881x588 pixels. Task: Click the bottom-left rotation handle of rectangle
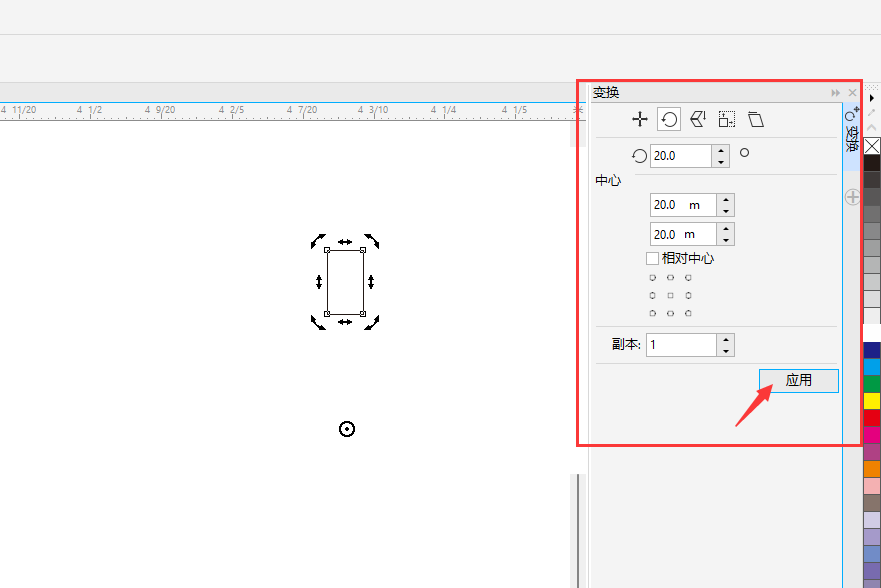click(318, 322)
